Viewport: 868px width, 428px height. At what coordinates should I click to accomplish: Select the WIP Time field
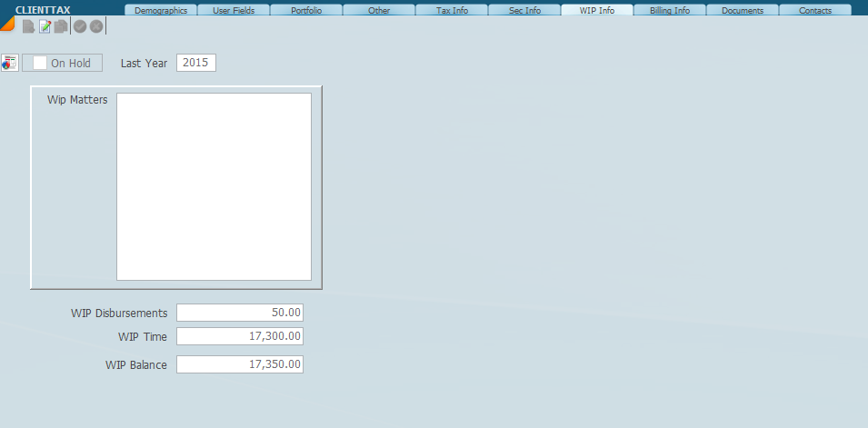[239, 336]
